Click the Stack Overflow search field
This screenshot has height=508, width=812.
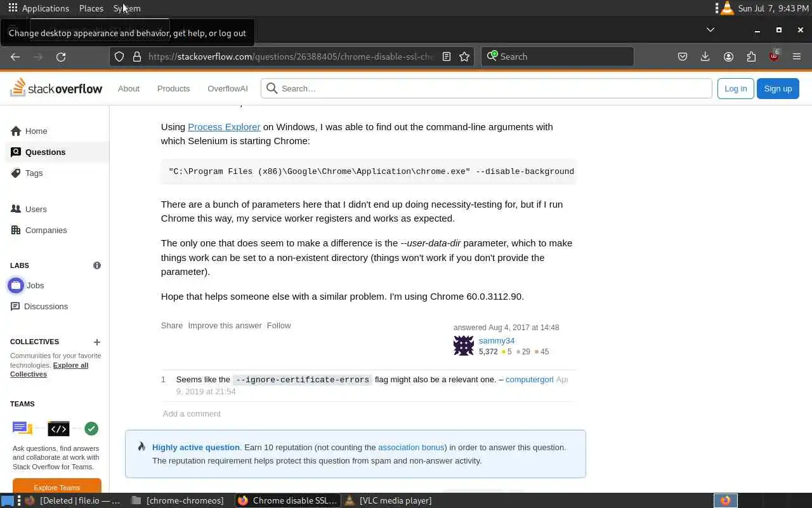click(x=487, y=88)
